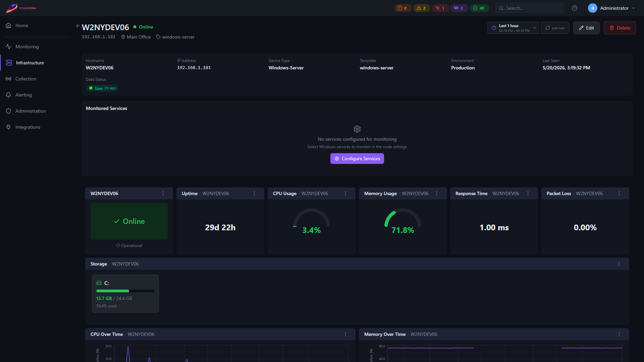Screen dimensions: 644x362
Task: Click the 29d 22h uptime value
Action: click(220, 228)
